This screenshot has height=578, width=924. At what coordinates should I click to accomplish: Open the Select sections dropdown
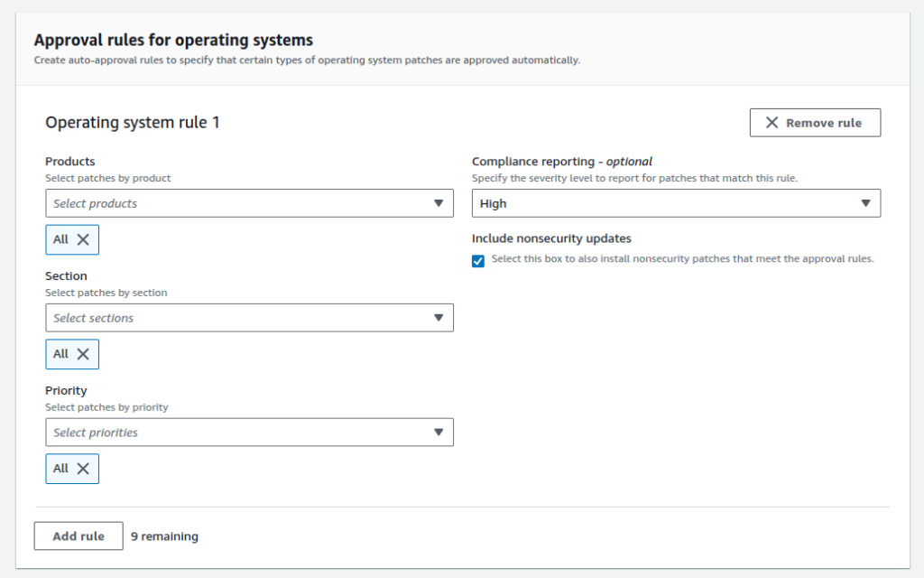249,318
